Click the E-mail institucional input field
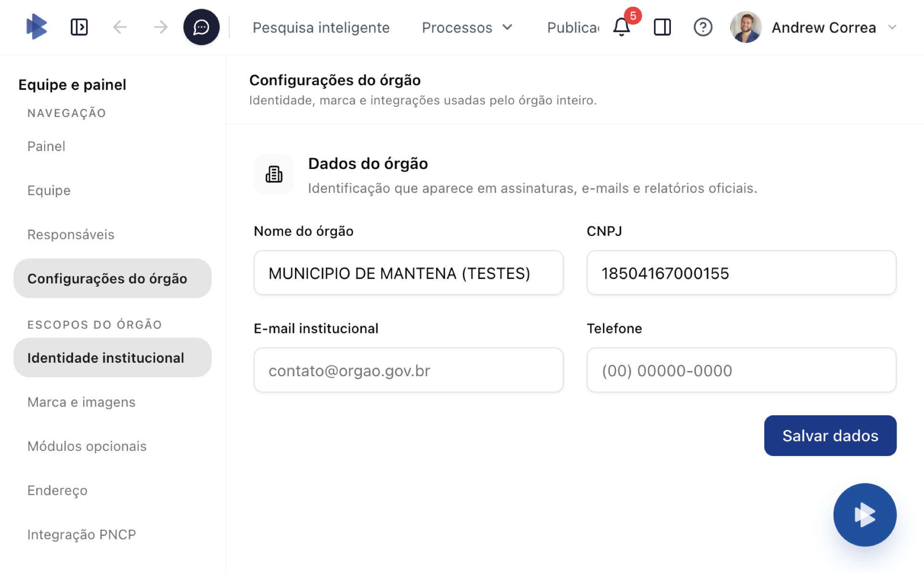 408,370
